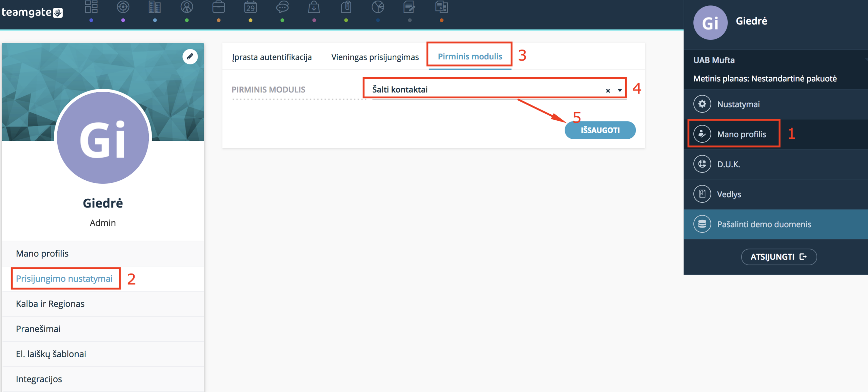Open the invoices documents icon in top navigation
The height and width of the screenshot is (392, 868).
click(441, 7)
